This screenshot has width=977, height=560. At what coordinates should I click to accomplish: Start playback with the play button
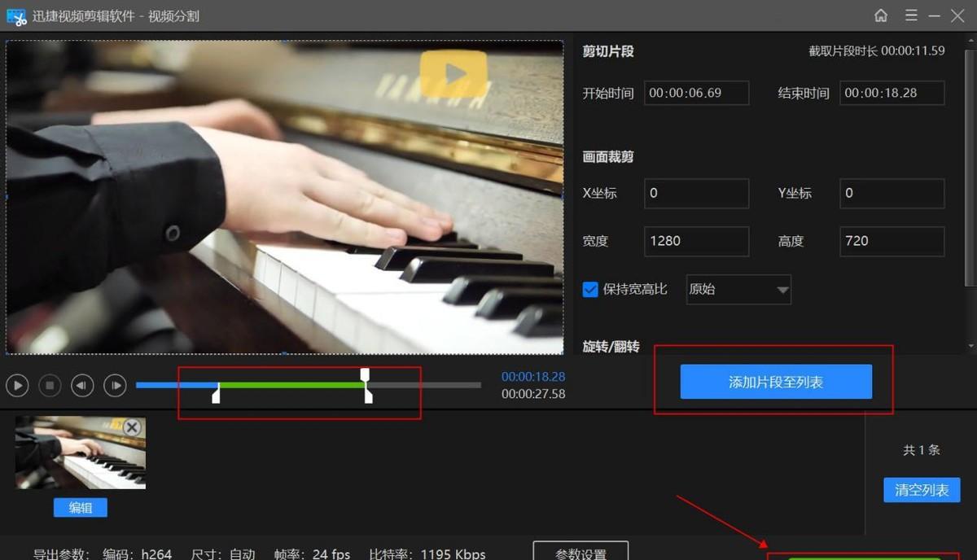(18, 385)
